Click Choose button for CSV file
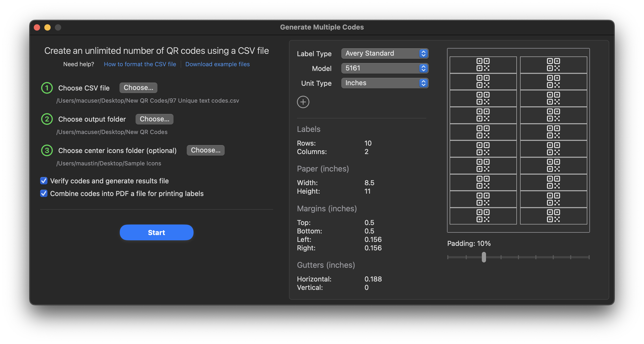The image size is (644, 344). coord(138,88)
